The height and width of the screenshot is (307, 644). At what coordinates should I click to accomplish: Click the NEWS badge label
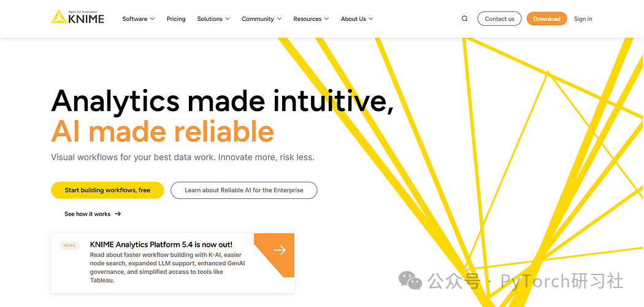(69, 246)
